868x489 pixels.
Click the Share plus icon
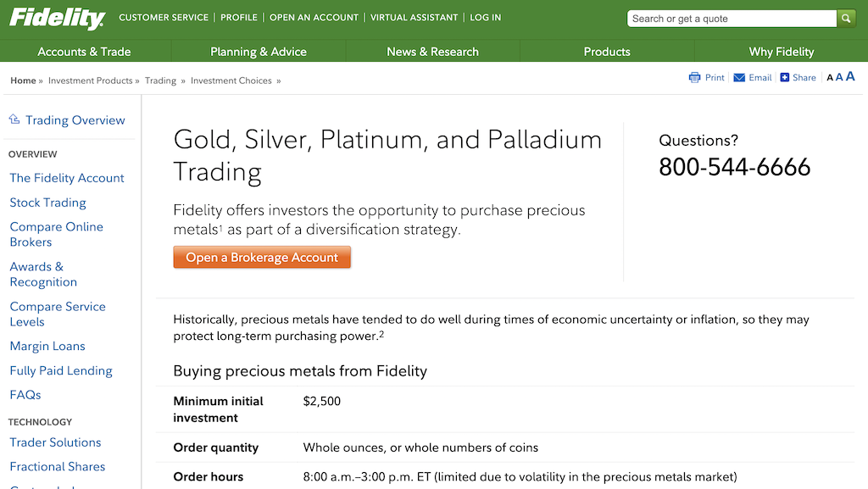coord(784,77)
